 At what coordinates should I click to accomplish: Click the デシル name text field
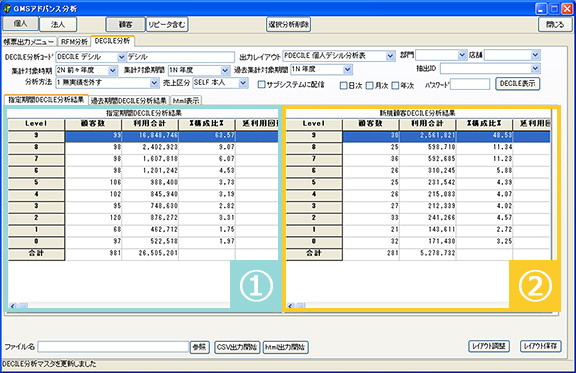pos(180,57)
